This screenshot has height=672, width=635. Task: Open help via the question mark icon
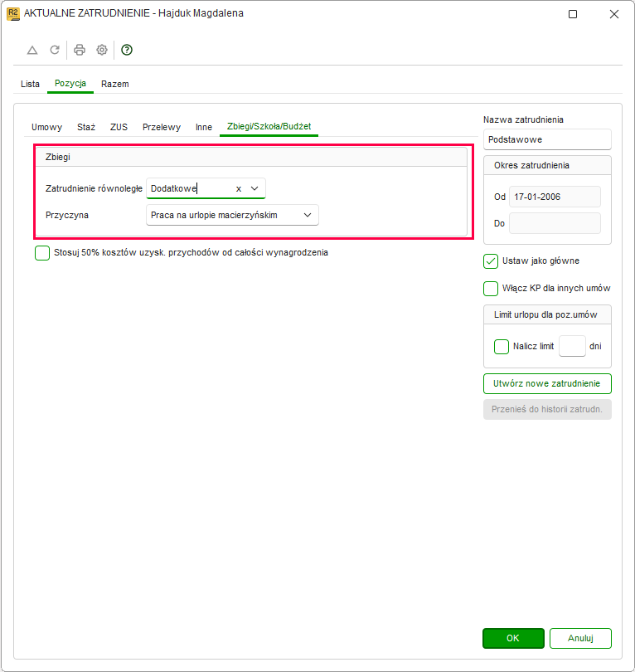pos(127,50)
